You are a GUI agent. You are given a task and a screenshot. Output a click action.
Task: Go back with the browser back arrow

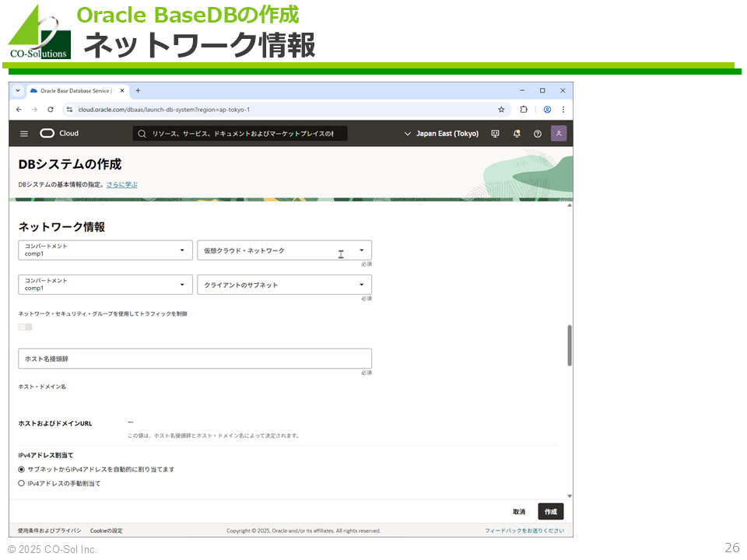click(19, 110)
